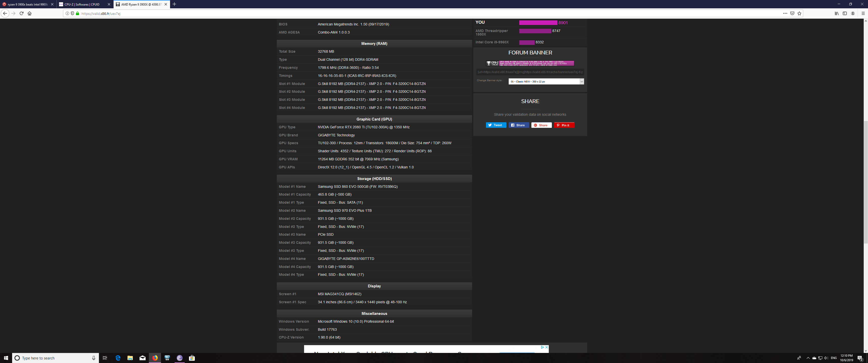Open File Explorer from the taskbar

click(x=130, y=358)
